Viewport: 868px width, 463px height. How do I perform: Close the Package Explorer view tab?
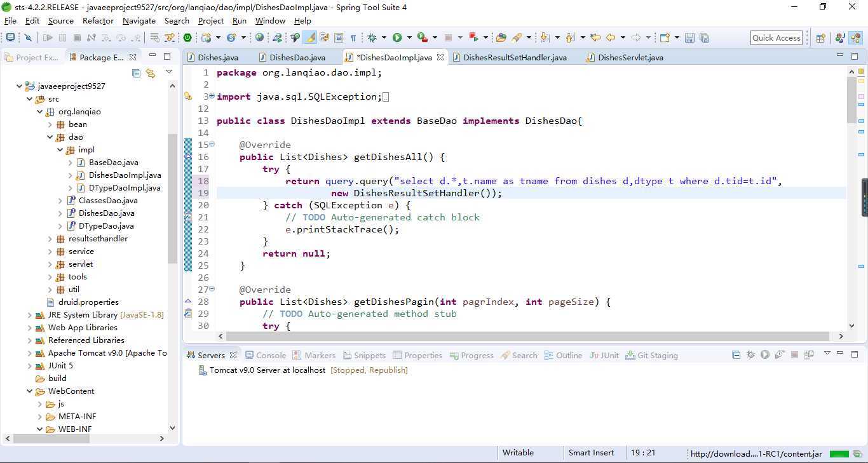133,57
